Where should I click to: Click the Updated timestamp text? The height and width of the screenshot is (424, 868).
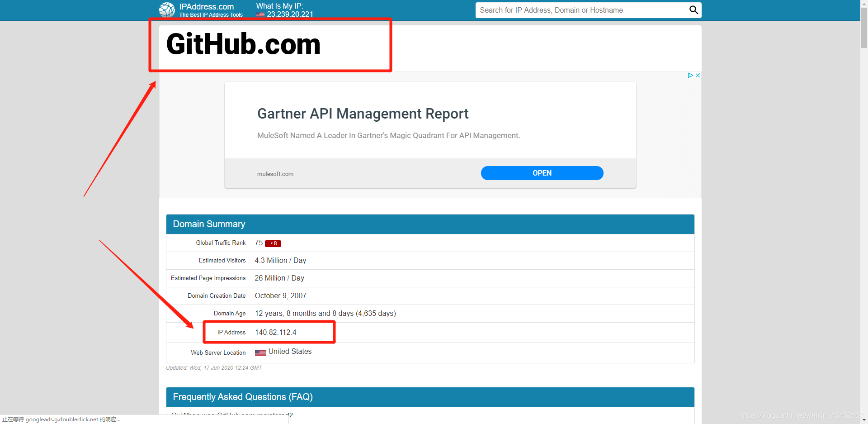(214, 368)
